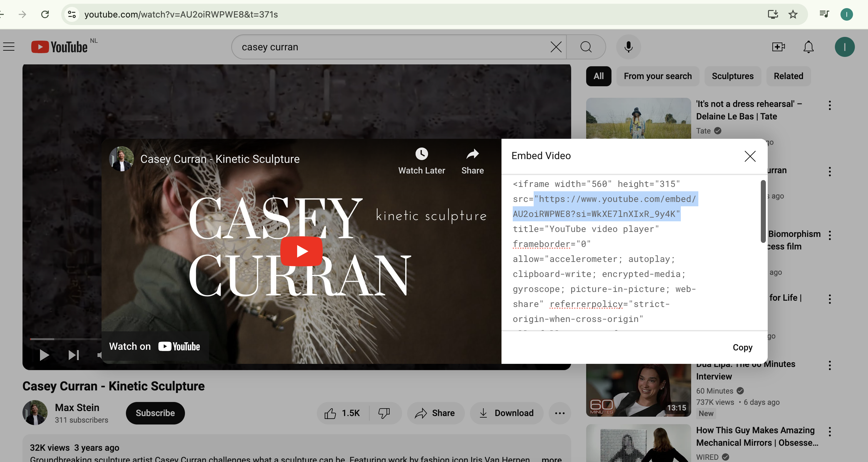868x462 pixels.
Task: Subscribe to Max Stein
Action: tap(155, 413)
